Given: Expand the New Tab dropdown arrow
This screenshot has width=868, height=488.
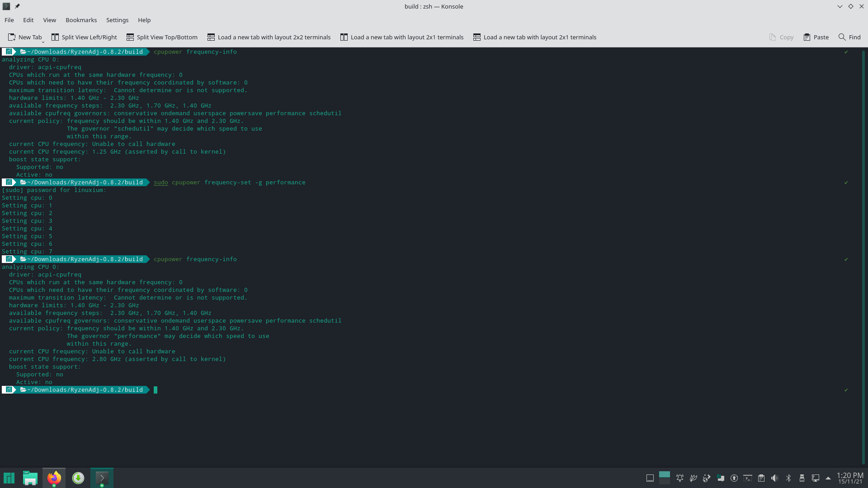Looking at the screenshot, I should tap(43, 42).
